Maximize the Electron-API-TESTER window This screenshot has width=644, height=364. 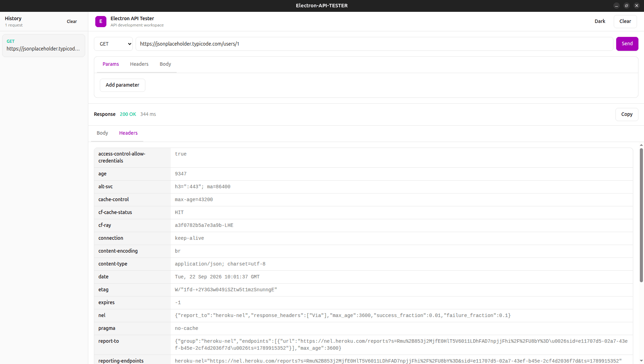[627, 6]
